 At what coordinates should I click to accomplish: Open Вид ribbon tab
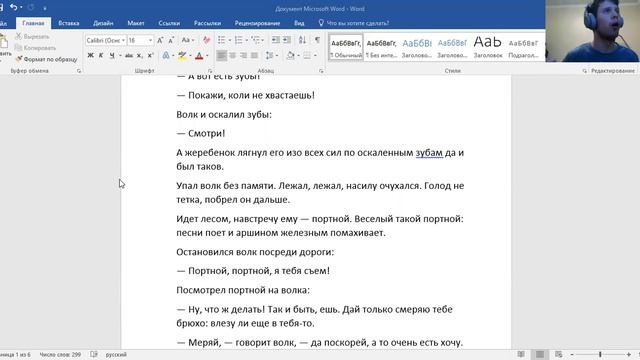tap(299, 23)
